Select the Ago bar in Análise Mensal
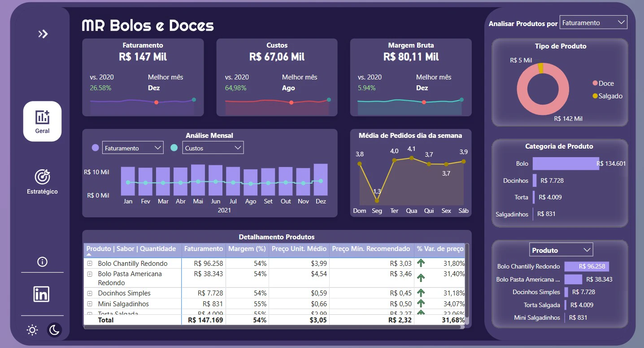This screenshot has width=644, height=348. tap(251, 182)
